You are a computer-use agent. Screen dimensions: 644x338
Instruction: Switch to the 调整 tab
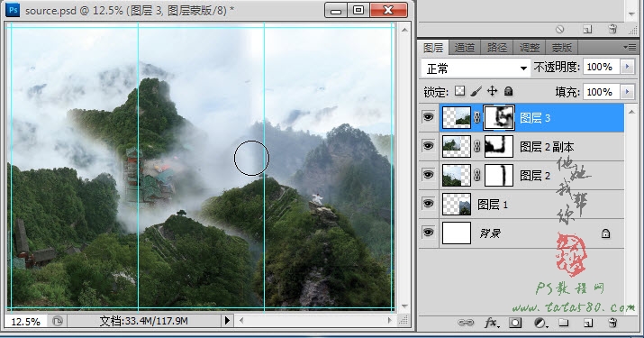[x=530, y=48]
